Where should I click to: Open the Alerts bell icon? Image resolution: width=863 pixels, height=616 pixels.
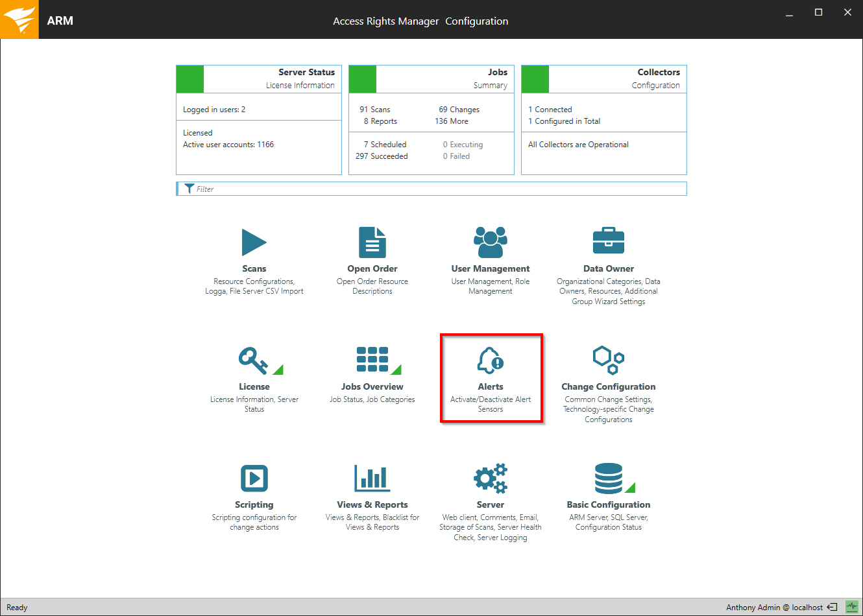[491, 361]
